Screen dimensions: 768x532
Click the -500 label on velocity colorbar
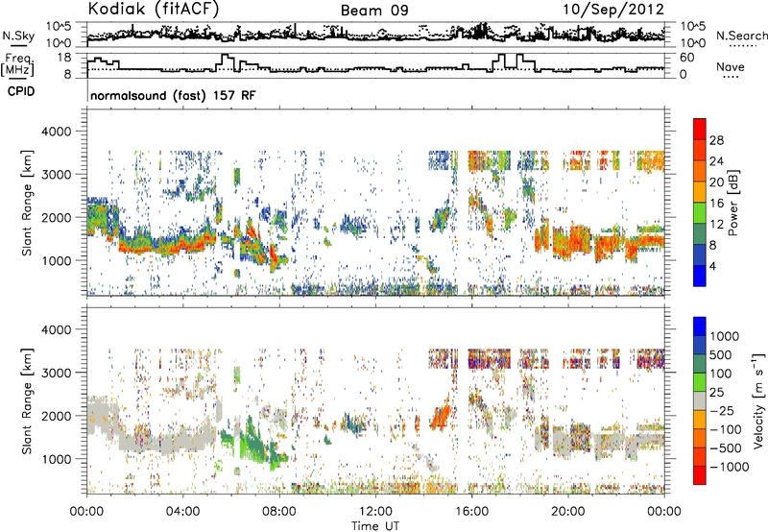click(726, 448)
